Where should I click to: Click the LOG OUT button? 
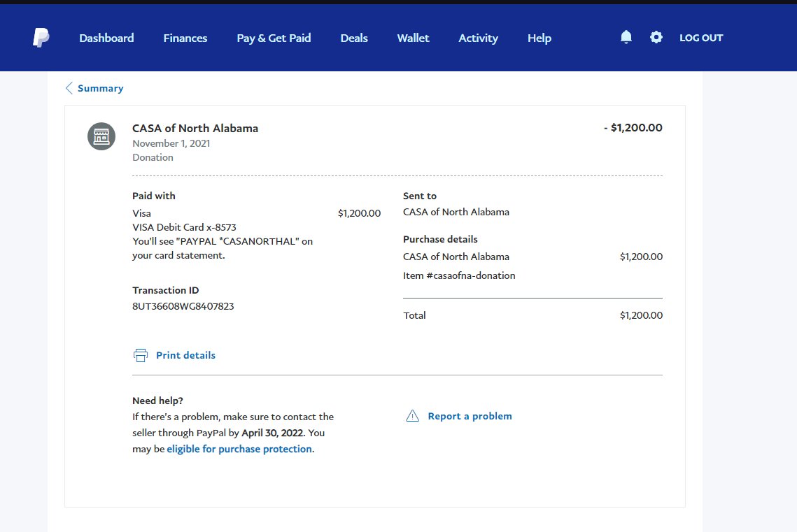coord(701,38)
